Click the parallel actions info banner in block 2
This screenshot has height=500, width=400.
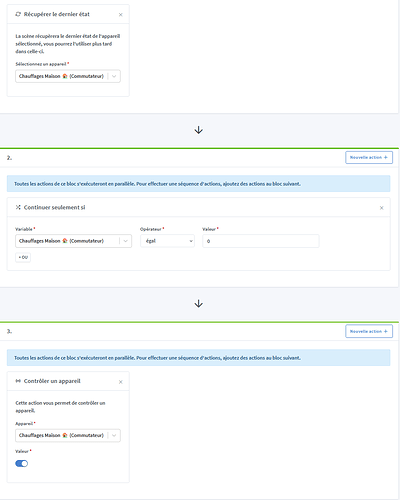pos(198,184)
